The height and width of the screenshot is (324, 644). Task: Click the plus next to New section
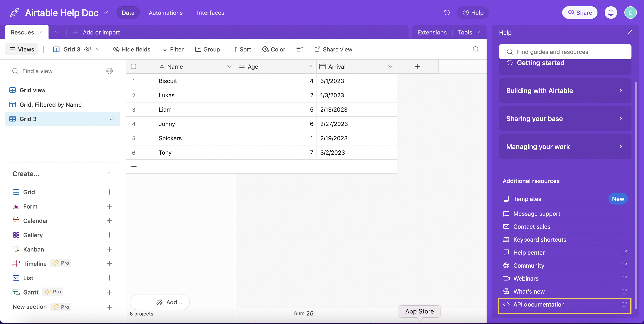(110, 307)
